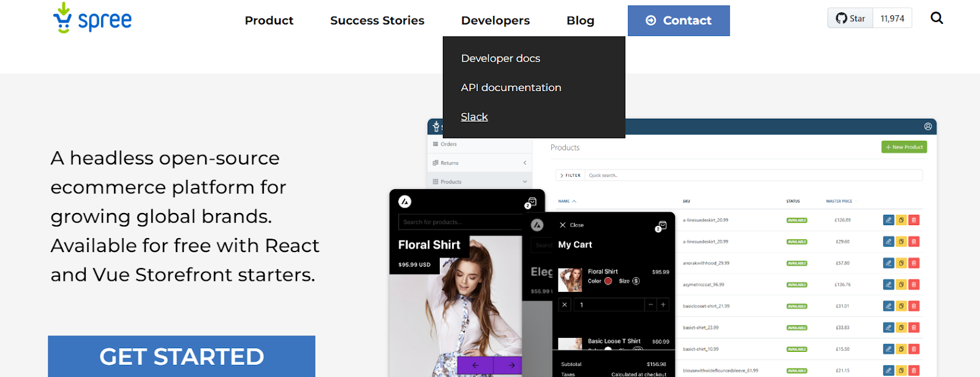
Task: Clone the £126.89 product row
Action: coord(902,220)
